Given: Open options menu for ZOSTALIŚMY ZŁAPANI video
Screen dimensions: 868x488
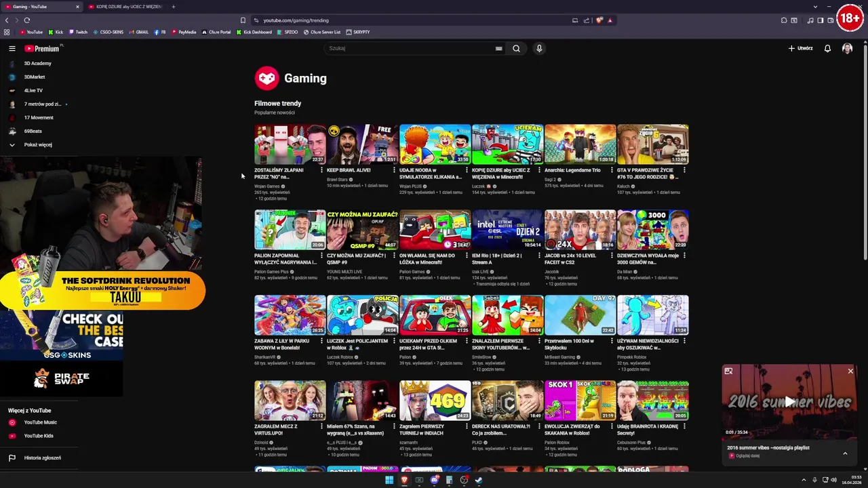Looking at the screenshot, I should [x=321, y=170].
